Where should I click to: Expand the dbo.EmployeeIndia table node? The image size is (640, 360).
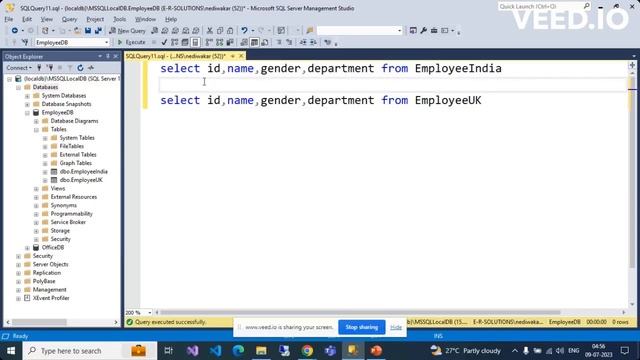[x=45, y=172]
